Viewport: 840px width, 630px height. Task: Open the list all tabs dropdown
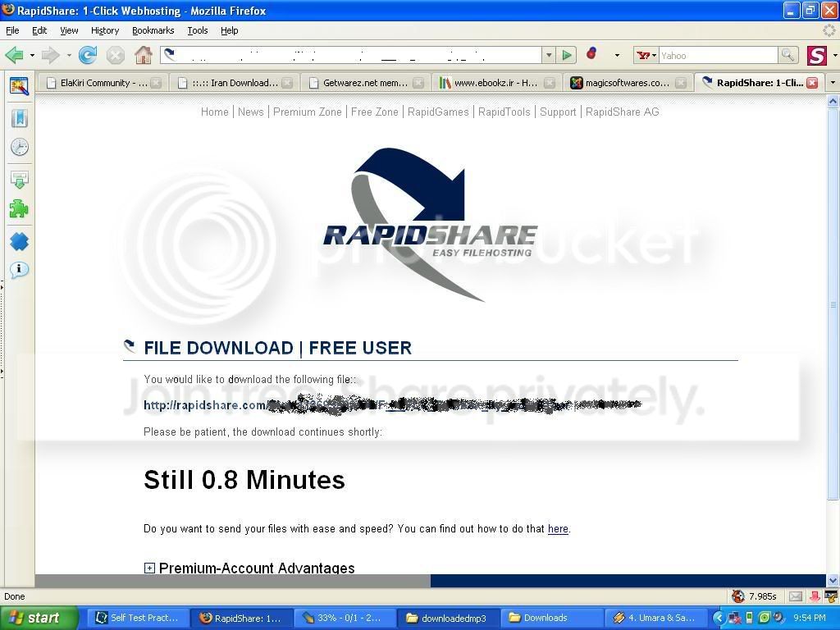pos(833,83)
